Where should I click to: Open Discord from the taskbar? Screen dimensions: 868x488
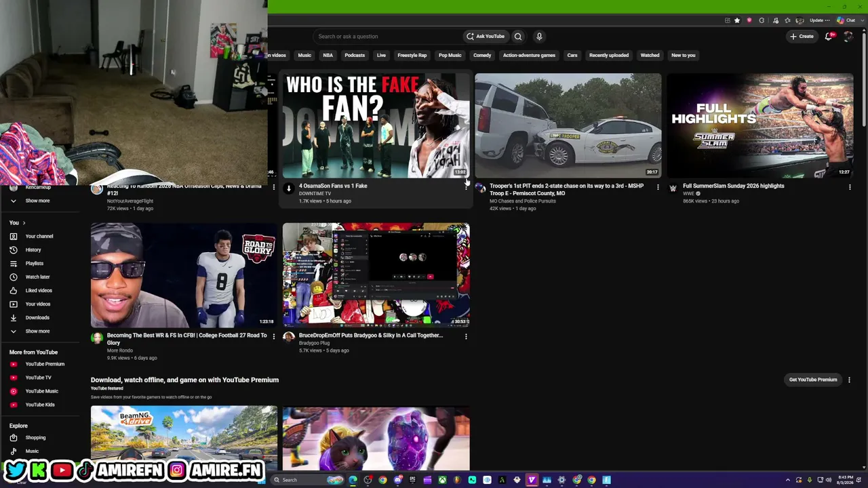[x=397, y=480]
